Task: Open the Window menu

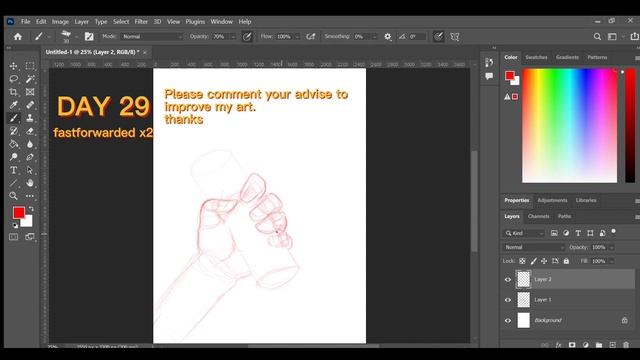Action: 222,22
